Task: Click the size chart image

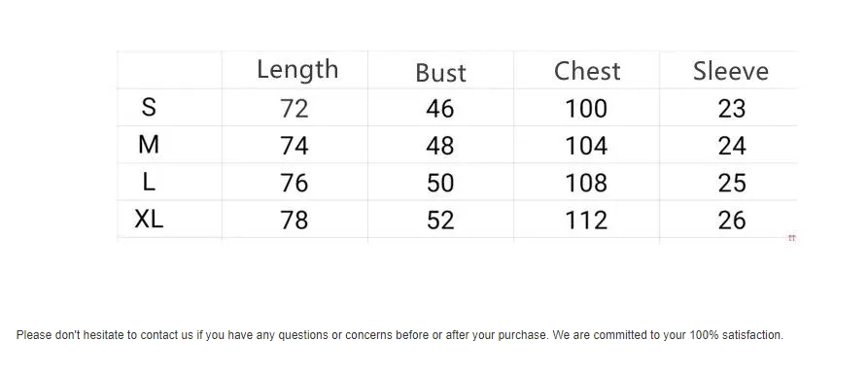Action: pos(457,146)
